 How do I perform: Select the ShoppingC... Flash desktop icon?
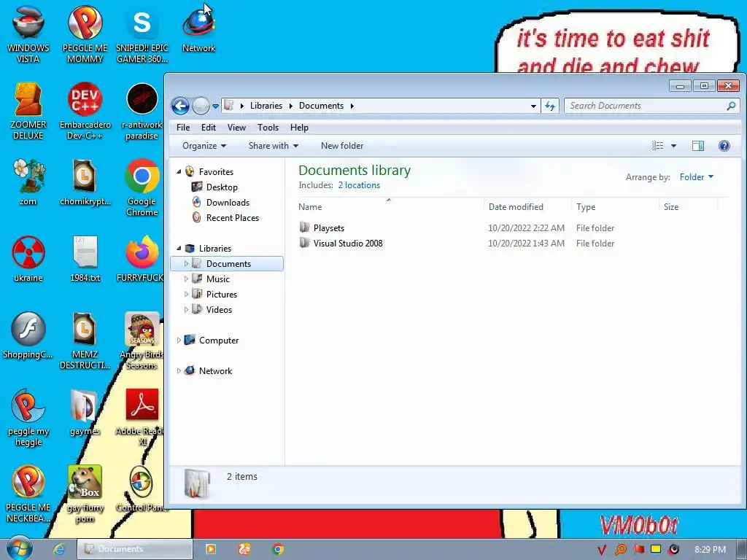(28, 335)
